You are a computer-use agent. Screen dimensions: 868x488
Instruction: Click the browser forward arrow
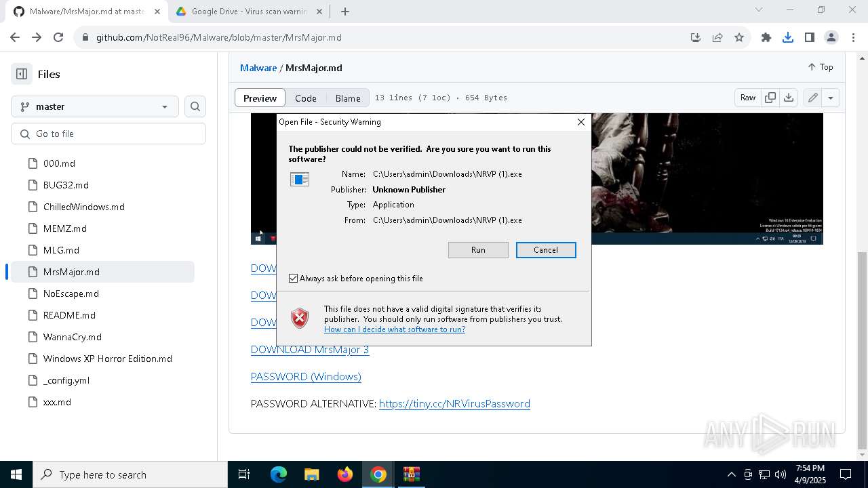tap(37, 38)
